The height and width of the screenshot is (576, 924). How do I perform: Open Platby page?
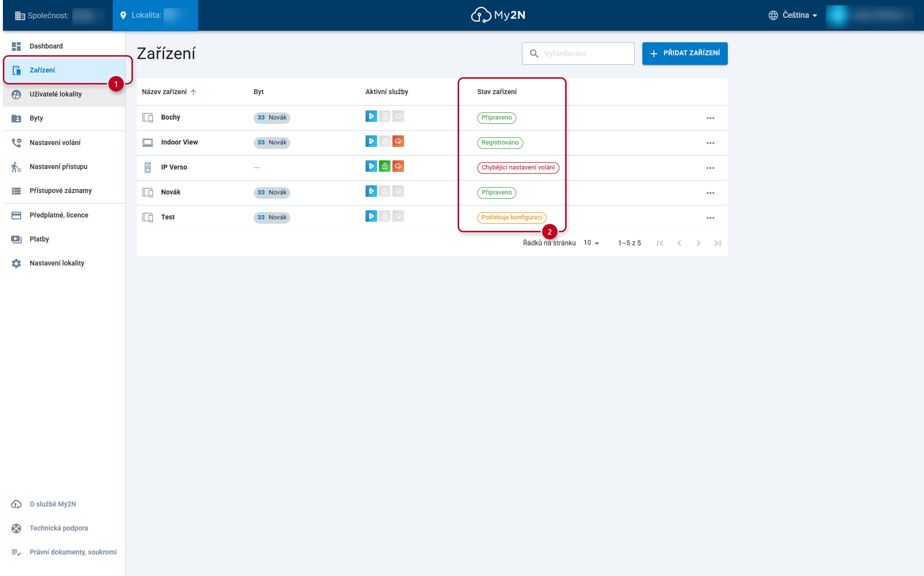coord(64,239)
